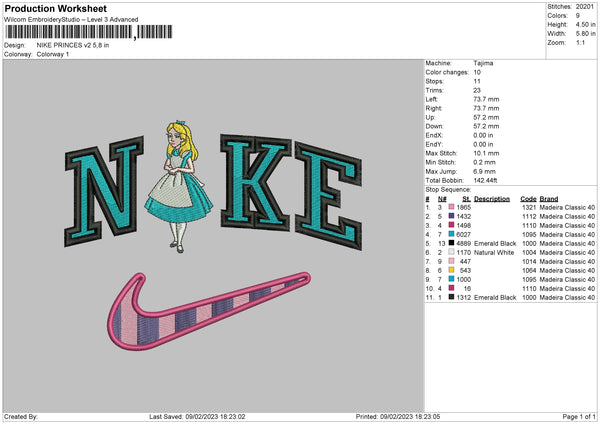Click the Colors value 9
The height and width of the screenshot is (424, 600).
pyautogui.click(x=578, y=16)
